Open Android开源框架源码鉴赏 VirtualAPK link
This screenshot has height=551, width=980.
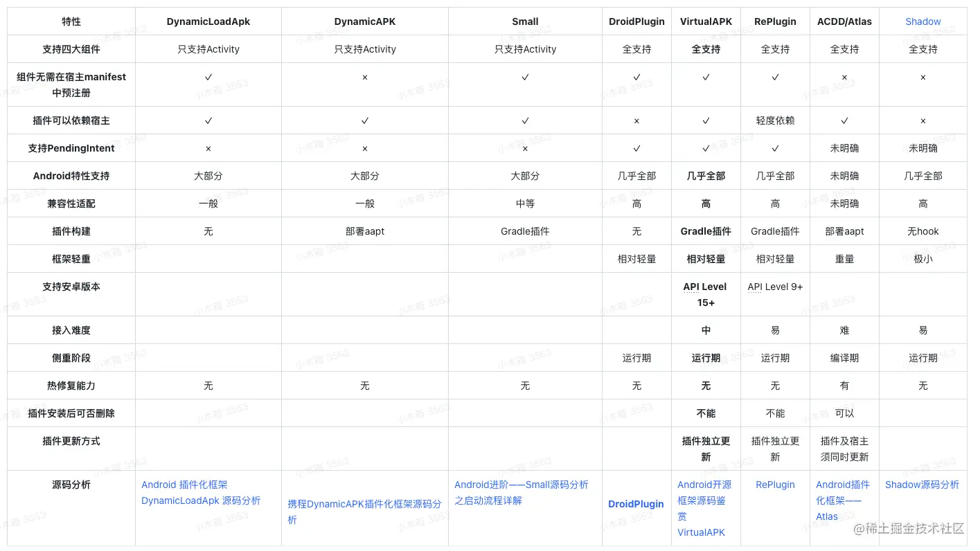pyautogui.click(x=704, y=508)
